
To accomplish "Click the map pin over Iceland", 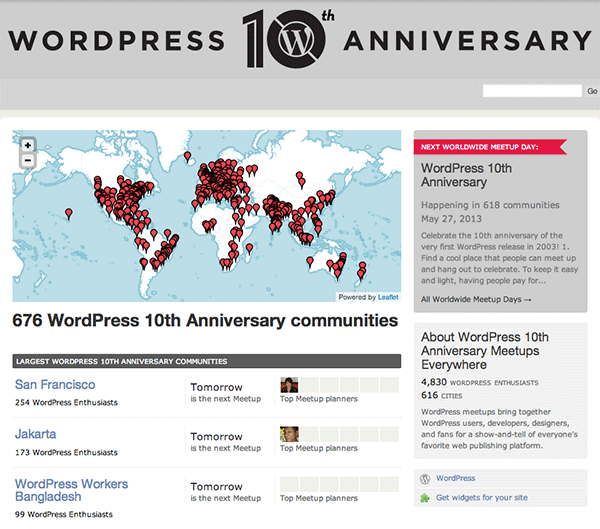I will (187, 157).
